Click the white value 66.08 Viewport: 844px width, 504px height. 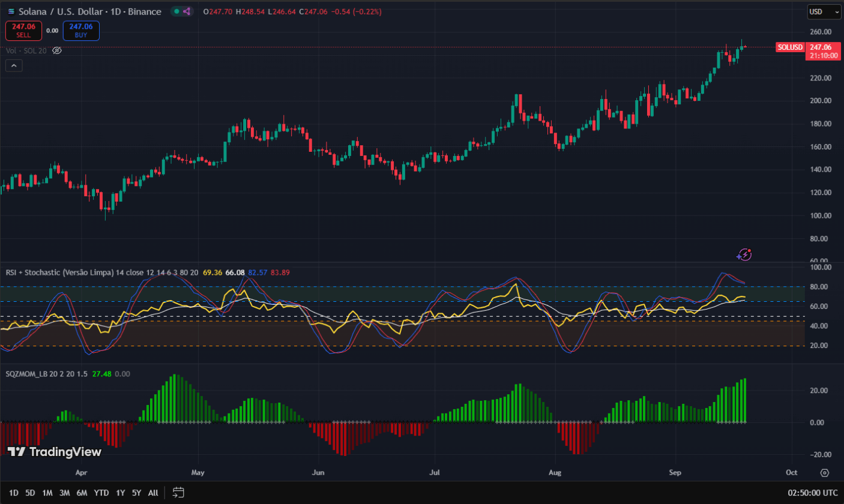click(235, 272)
